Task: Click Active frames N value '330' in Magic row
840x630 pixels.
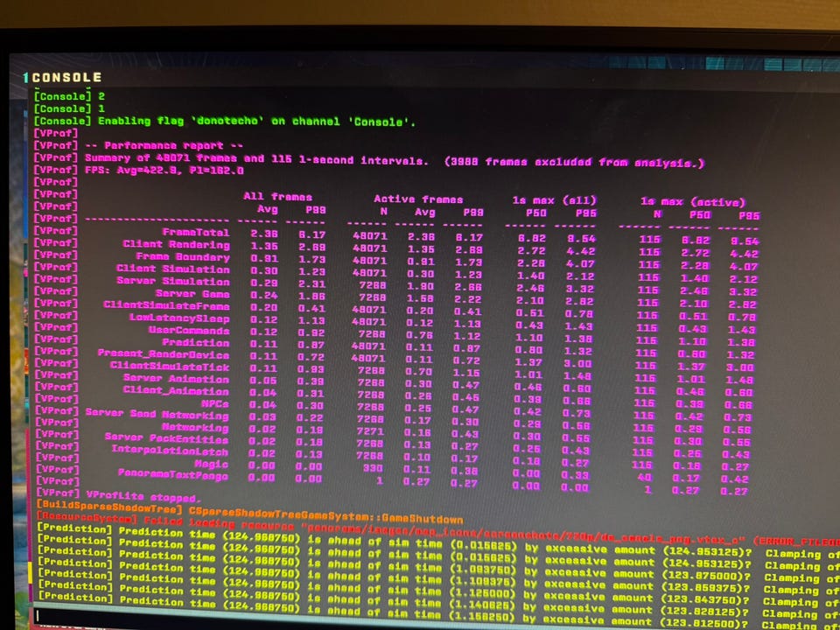Action: tap(374, 467)
